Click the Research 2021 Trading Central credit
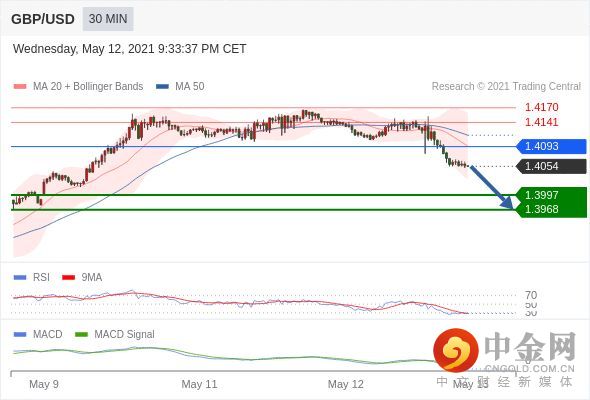590x400 pixels. [506, 87]
